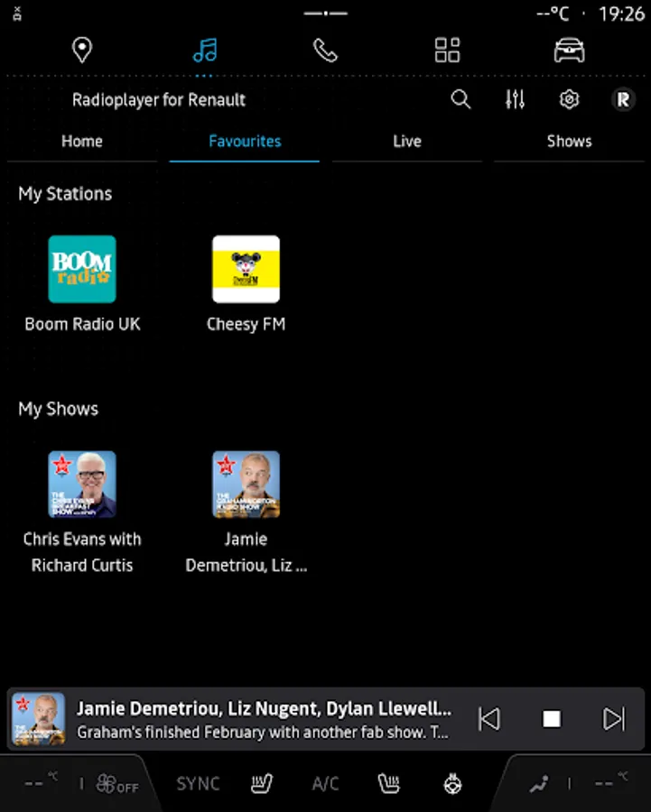Click the Radioplayer for Renault title

pos(159,99)
